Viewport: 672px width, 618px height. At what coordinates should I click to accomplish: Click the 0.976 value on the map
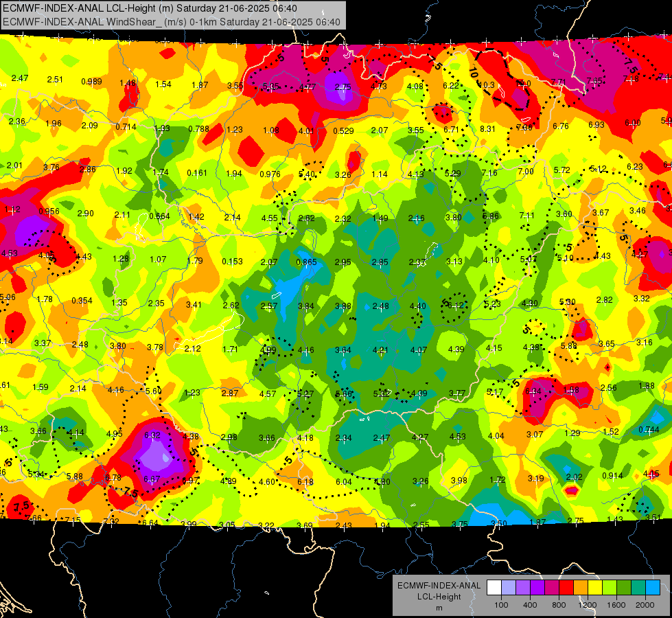tap(270, 174)
